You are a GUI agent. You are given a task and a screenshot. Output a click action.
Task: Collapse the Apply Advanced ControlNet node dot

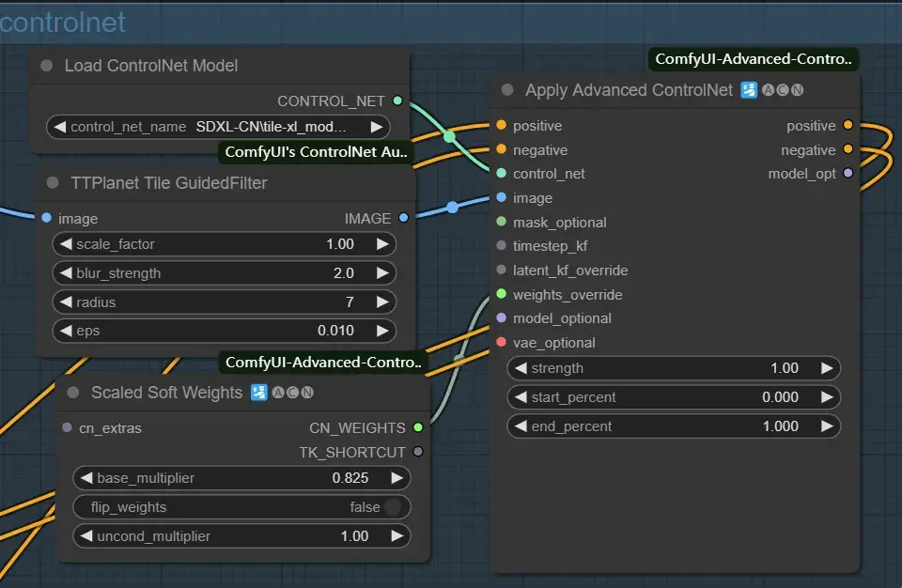(x=507, y=90)
